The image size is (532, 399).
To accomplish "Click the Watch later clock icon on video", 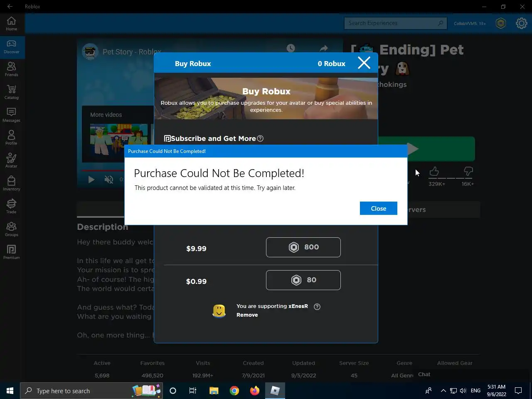I will click(x=291, y=48).
